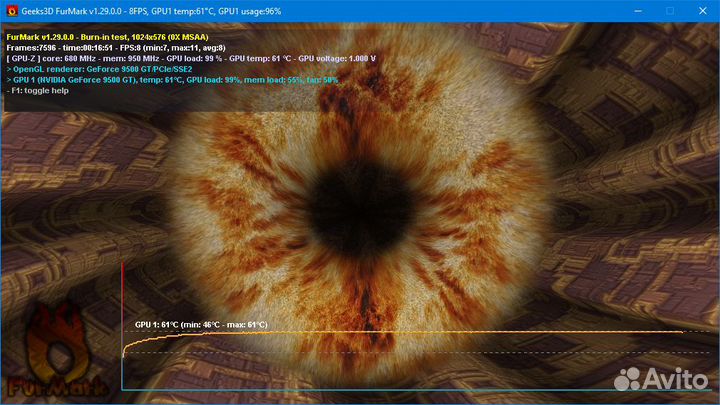Minimize the FurMark window
The image size is (720, 405).
pos(638,11)
